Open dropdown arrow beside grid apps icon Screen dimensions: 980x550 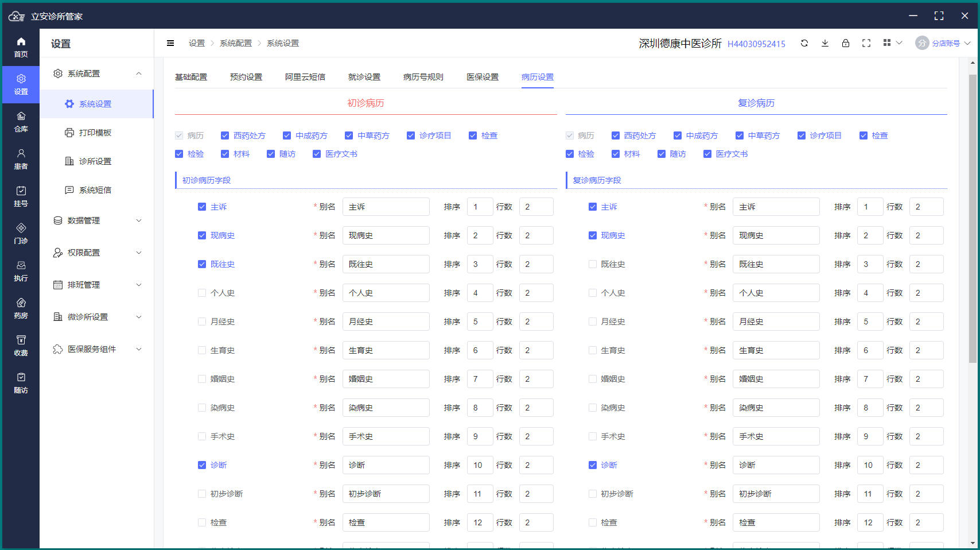(x=899, y=43)
